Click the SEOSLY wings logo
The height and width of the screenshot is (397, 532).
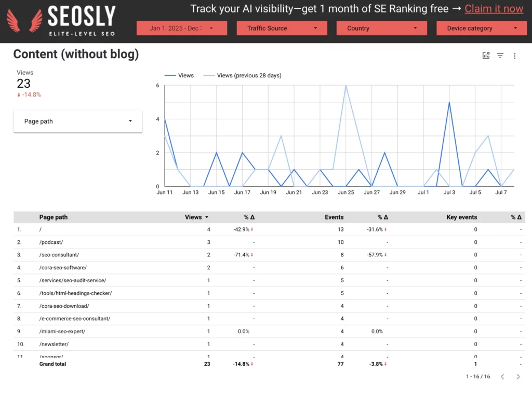(x=25, y=21)
